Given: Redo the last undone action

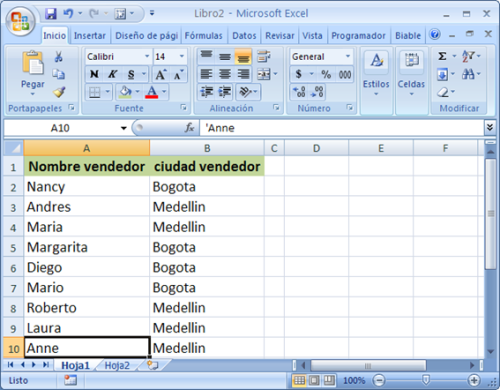Looking at the screenshot, I should 94,13.
